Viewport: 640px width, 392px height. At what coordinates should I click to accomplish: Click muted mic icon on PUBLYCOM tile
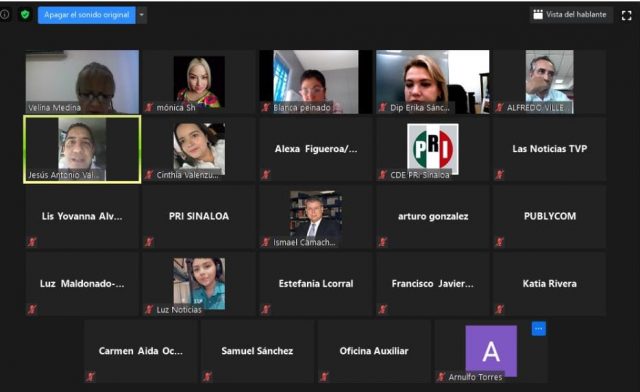[499, 242]
